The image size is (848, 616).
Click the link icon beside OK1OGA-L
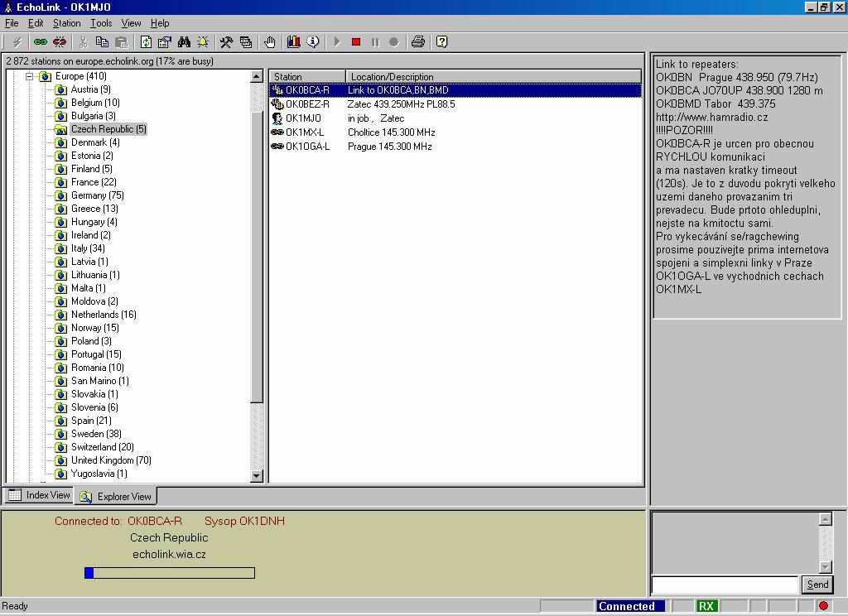click(x=277, y=147)
